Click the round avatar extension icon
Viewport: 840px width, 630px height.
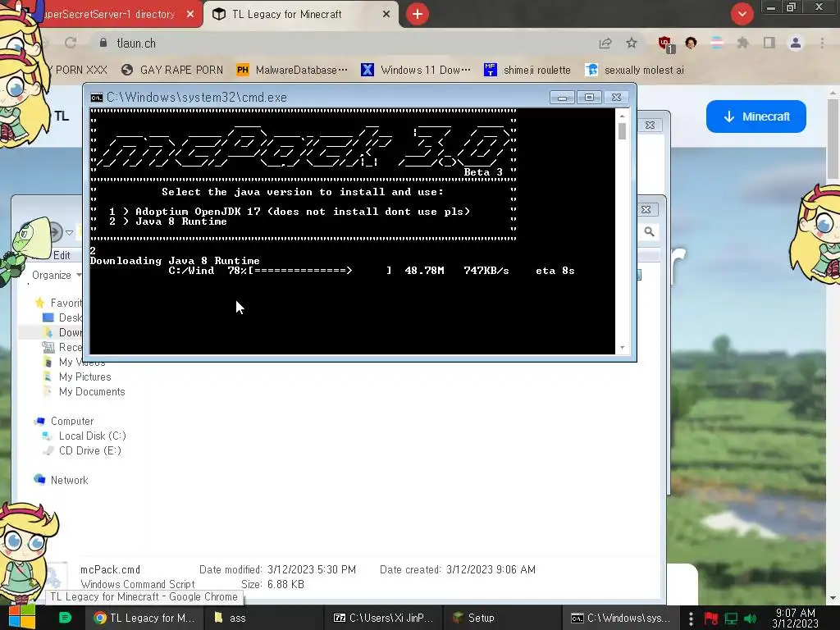click(691, 43)
